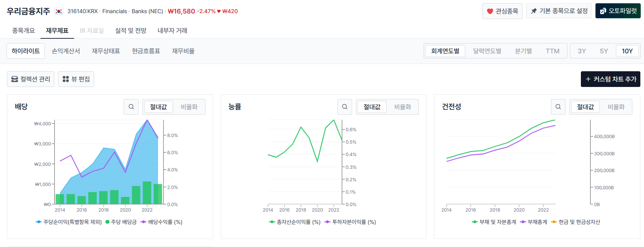Go to the 내부자 거래 tab
The image size is (644, 247).
click(x=172, y=31)
